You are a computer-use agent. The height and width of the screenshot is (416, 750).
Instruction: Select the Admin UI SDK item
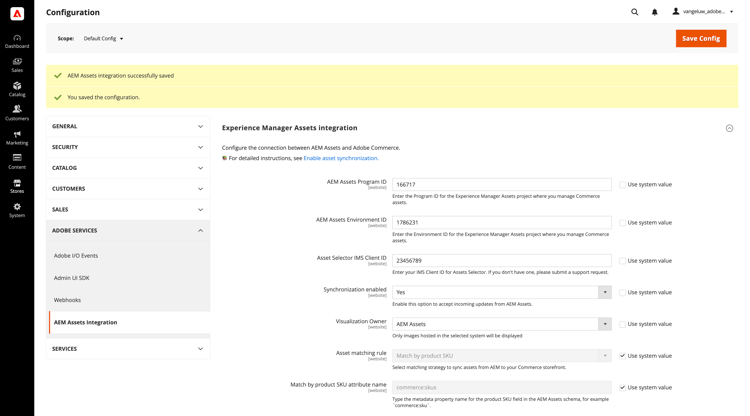[71, 278]
